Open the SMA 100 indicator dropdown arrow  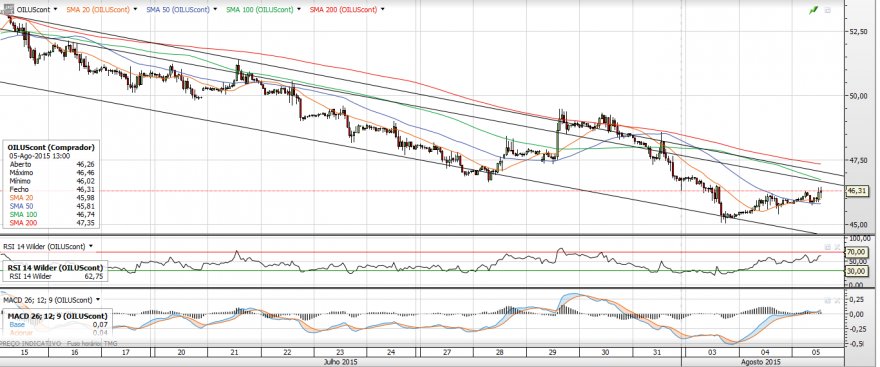298,10
